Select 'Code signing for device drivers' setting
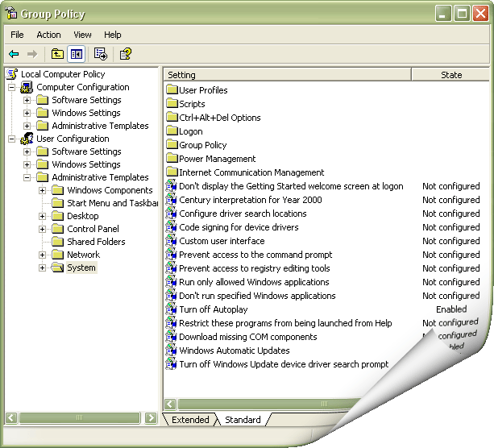494x448 pixels. pyautogui.click(x=239, y=227)
